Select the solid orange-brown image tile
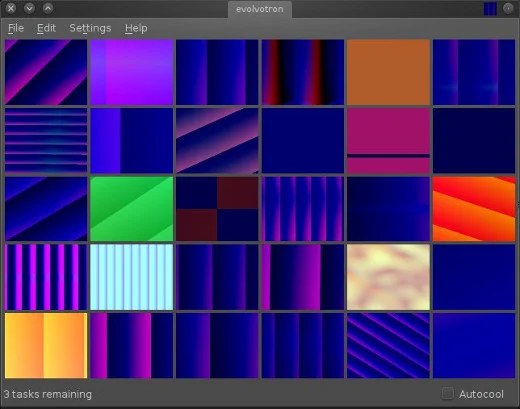This screenshot has width=520, height=409. click(388, 72)
